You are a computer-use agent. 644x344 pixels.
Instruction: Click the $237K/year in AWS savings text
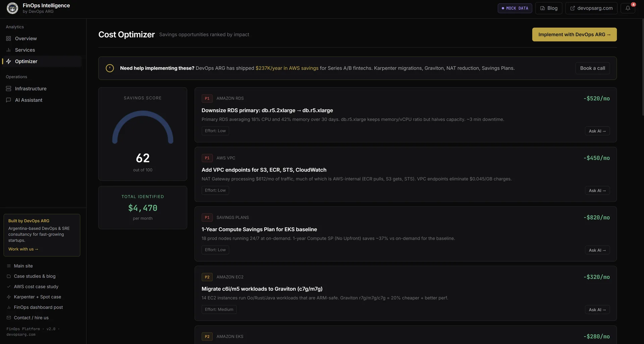287,68
